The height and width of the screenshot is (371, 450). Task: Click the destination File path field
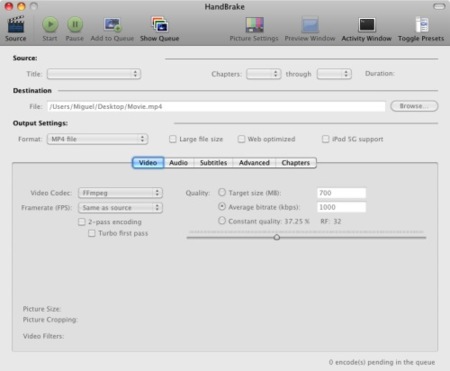[x=216, y=107]
